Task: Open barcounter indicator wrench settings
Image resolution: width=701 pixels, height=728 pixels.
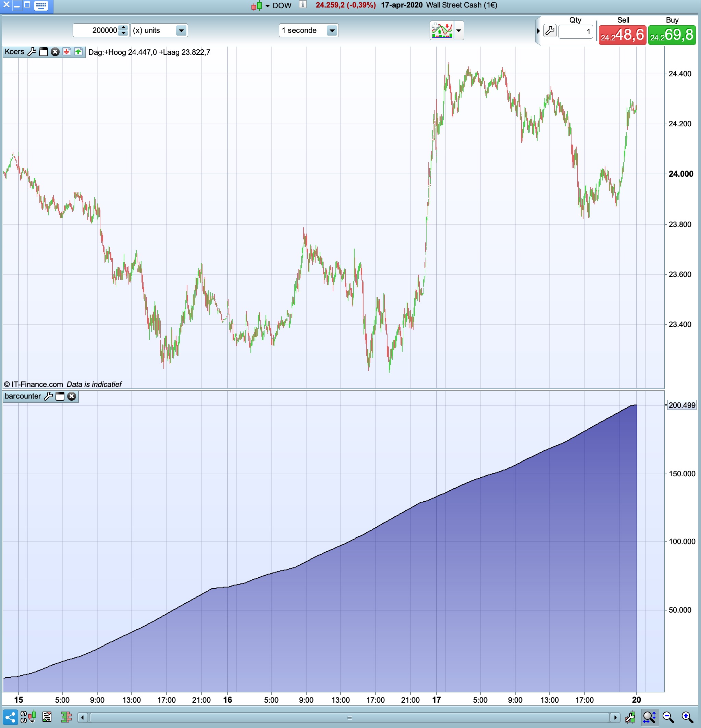Action: 48,396
